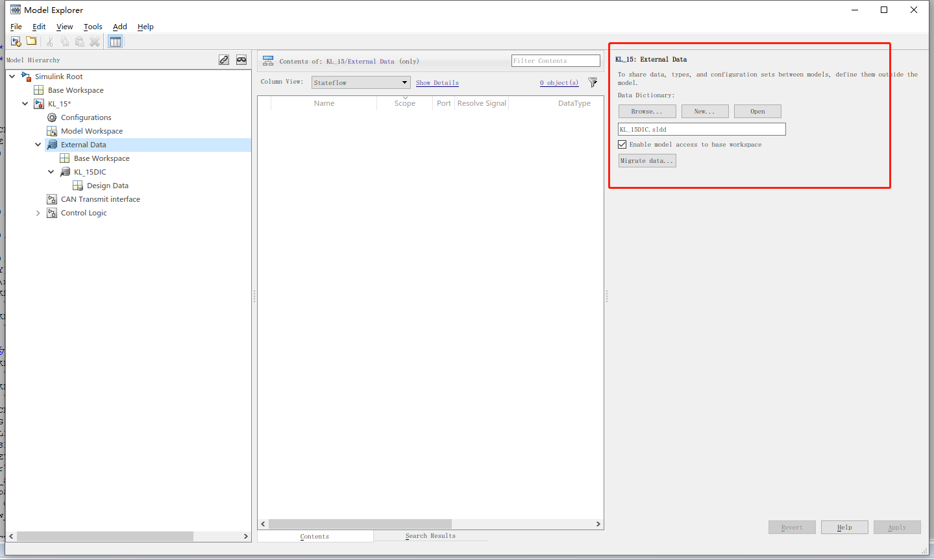
Task: Click the Control Logic subsystem icon
Action: tap(52, 213)
